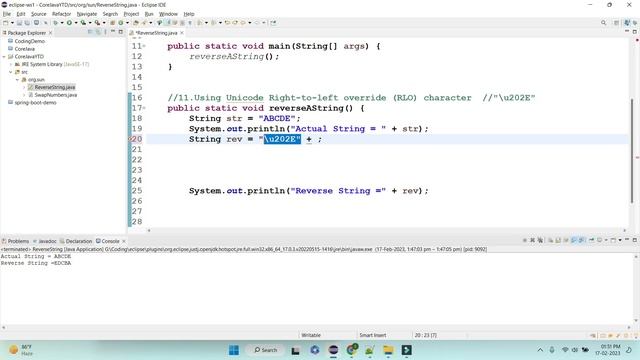Click the External Tools run icon
The image size is (640, 360).
click(97, 23)
